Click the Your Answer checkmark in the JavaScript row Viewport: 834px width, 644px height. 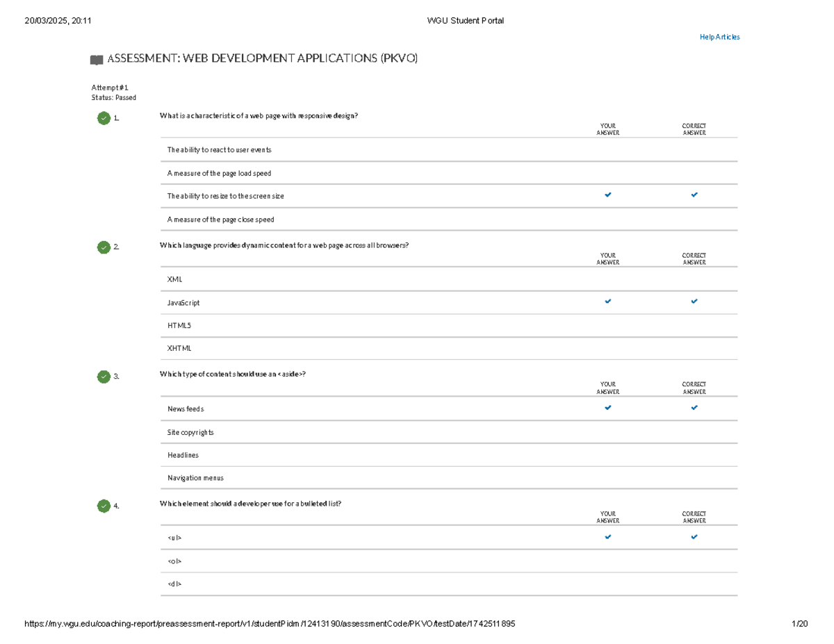click(608, 302)
